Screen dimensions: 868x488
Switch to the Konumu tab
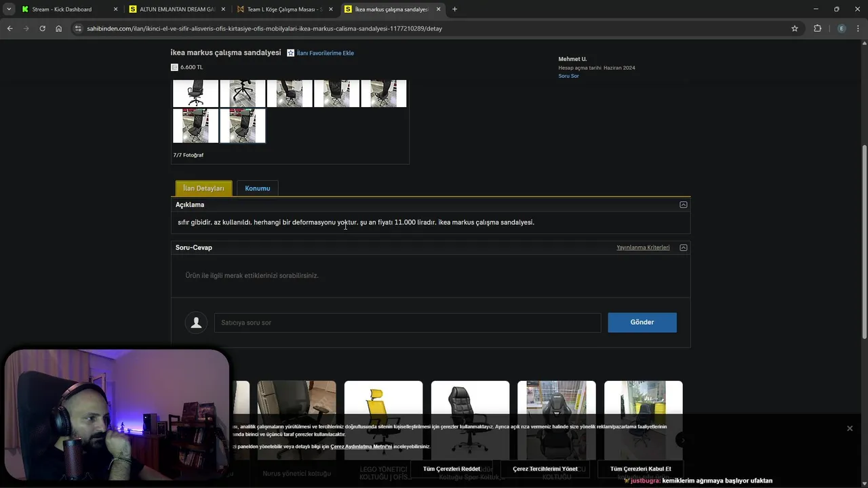[x=258, y=188]
